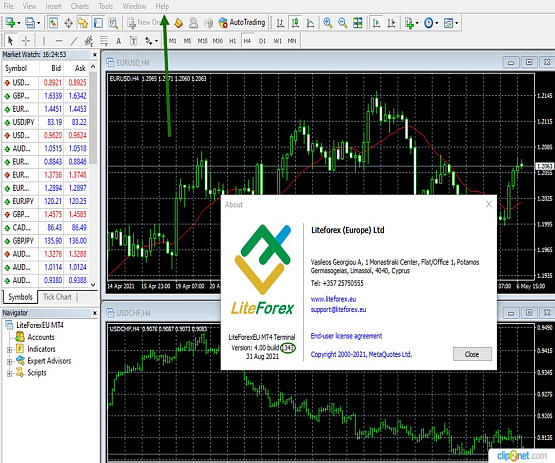Select the crosshair tool
555x463 pixels.
pyautogui.click(x=26, y=41)
